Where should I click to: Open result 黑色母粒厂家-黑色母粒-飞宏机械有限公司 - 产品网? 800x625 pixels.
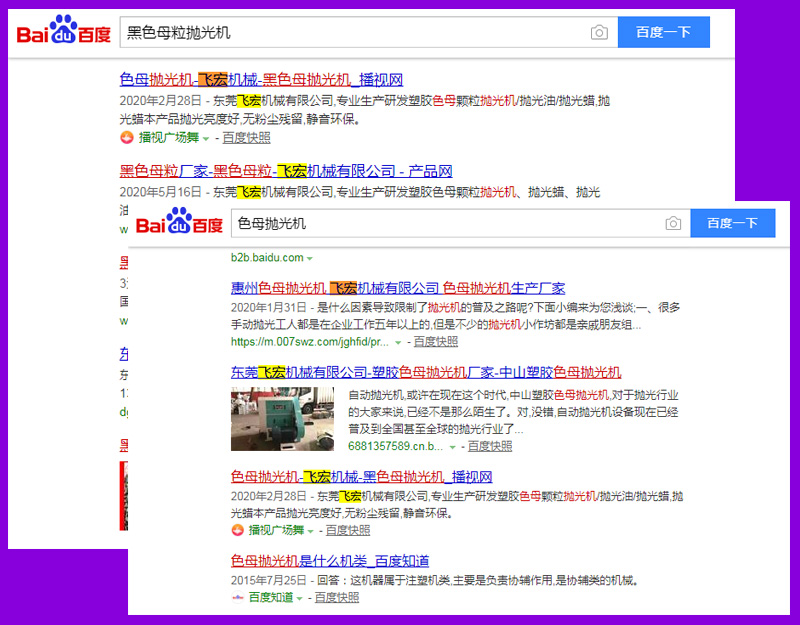[x=286, y=171]
